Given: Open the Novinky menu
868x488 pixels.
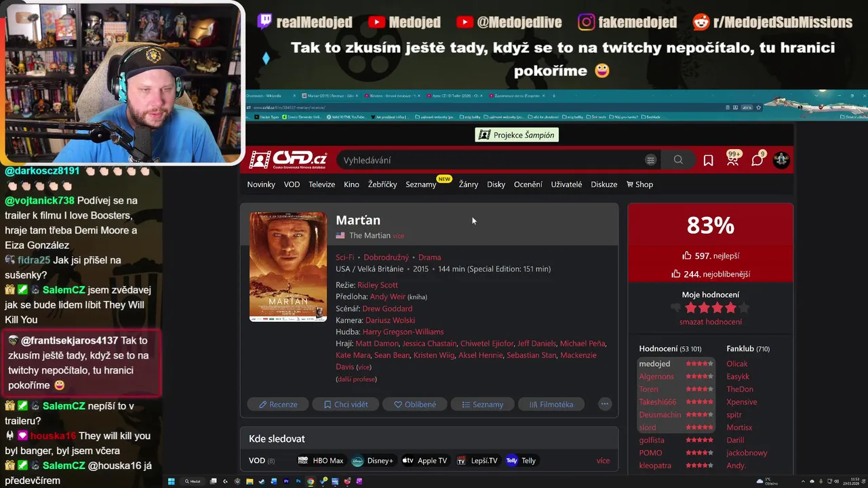Looking at the screenshot, I should click(x=261, y=184).
